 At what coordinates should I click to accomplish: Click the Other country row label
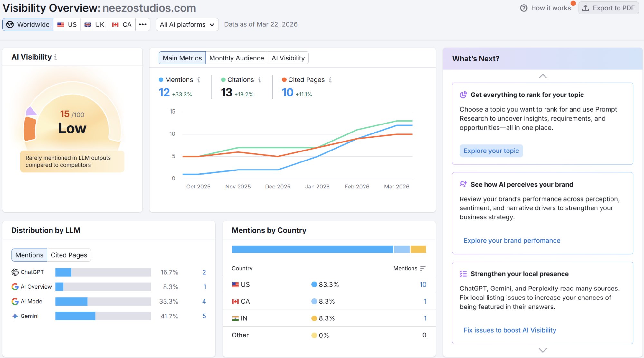tap(240, 335)
